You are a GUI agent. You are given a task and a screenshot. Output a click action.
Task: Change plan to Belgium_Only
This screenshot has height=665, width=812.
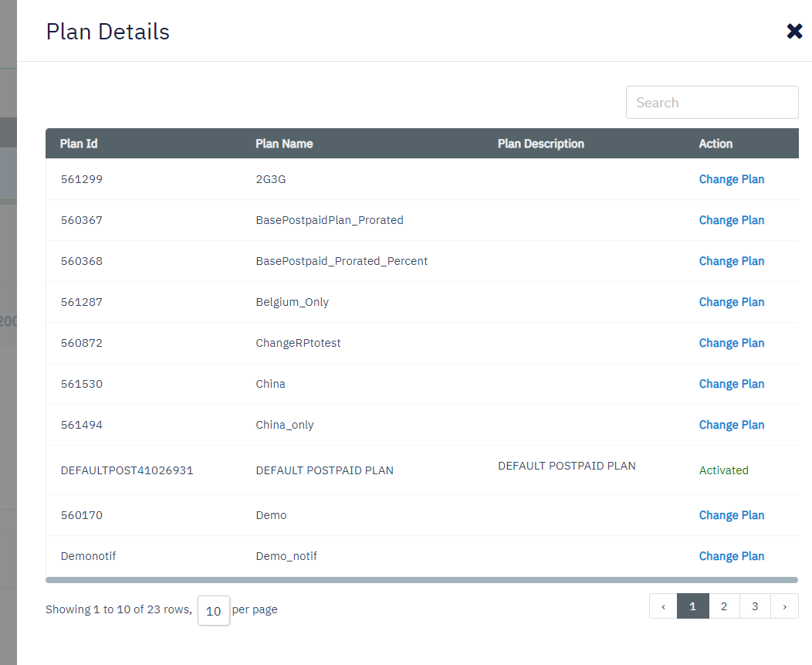(731, 302)
